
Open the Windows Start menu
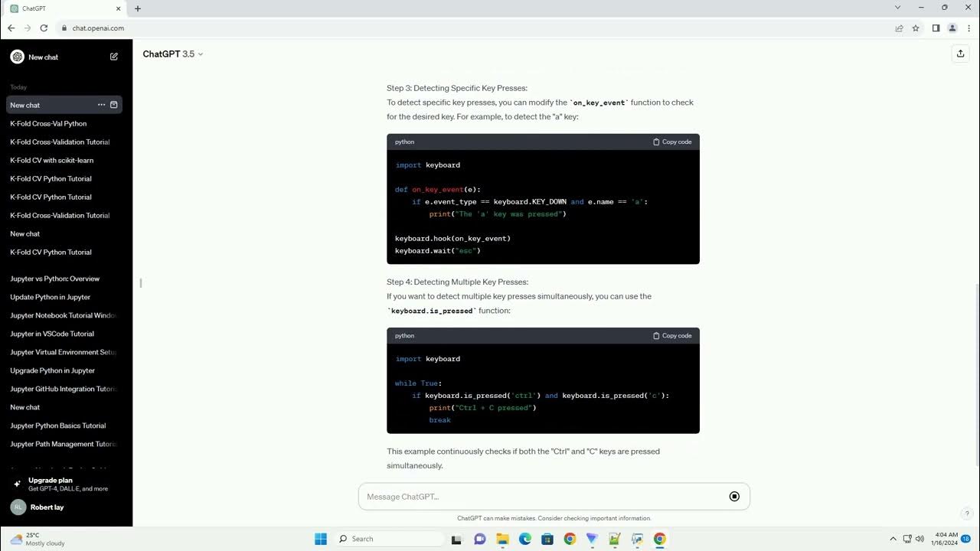[x=321, y=539]
